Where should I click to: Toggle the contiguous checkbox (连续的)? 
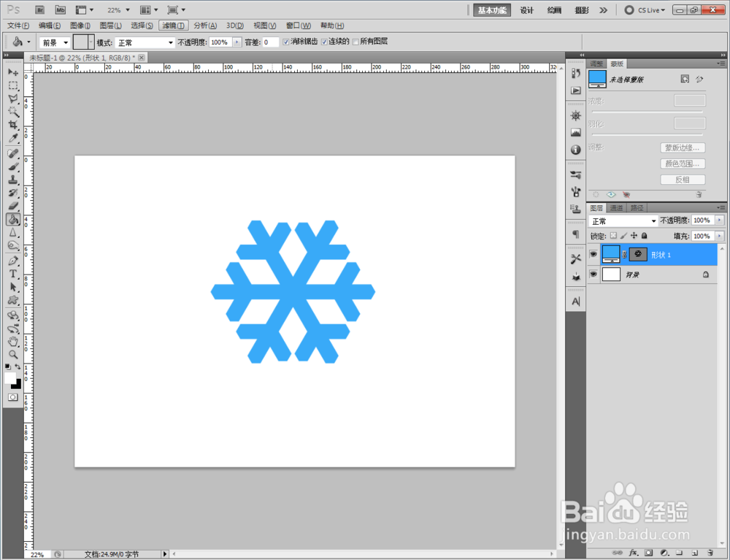point(324,42)
